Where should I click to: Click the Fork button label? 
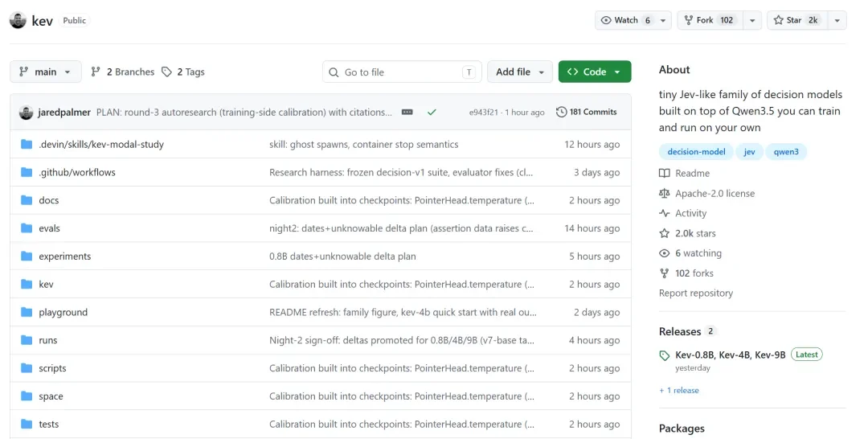pos(705,20)
